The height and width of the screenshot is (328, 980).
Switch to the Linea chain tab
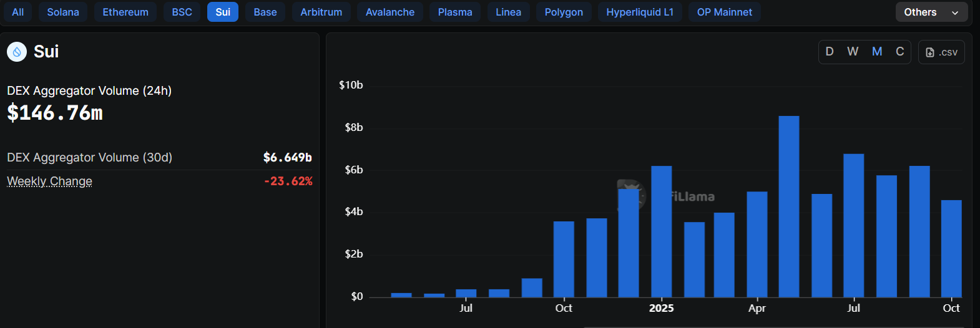point(509,12)
